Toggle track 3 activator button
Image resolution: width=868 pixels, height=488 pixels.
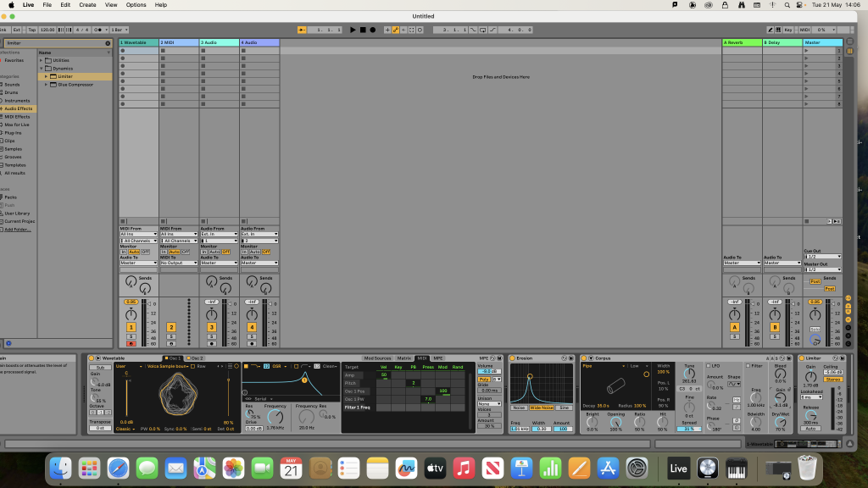(211, 327)
